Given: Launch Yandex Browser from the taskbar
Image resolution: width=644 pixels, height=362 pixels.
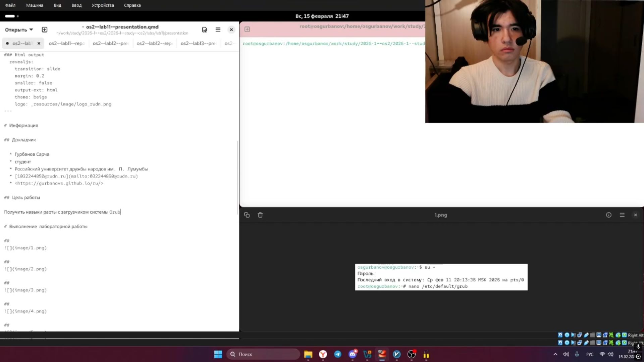Looking at the screenshot, I should point(323,354).
